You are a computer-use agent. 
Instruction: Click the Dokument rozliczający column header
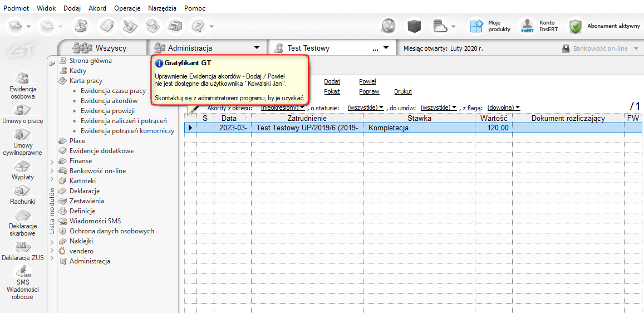point(568,118)
